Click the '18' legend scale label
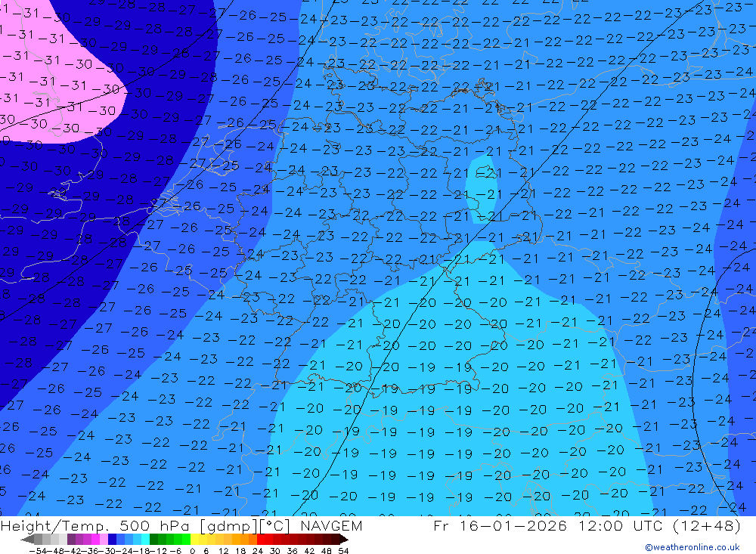The height and width of the screenshot is (554, 756). pos(240,551)
